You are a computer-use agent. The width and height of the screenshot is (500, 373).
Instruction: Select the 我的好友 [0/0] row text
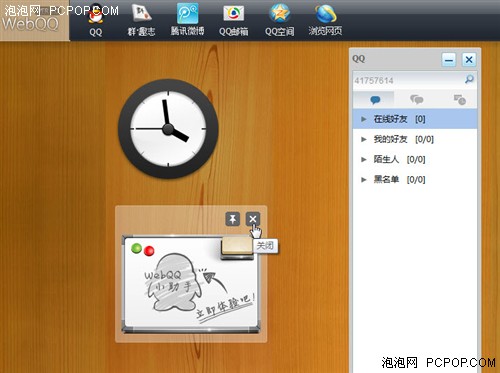tap(403, 139)
